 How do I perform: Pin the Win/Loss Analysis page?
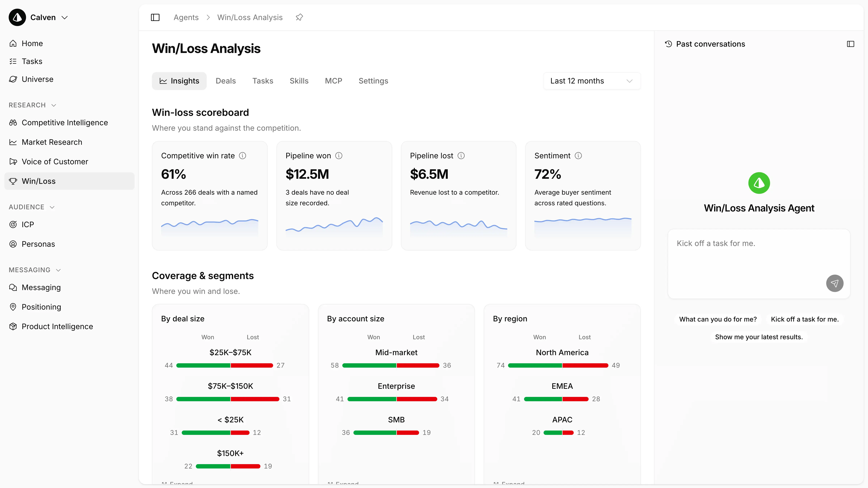tap(299, 17)
